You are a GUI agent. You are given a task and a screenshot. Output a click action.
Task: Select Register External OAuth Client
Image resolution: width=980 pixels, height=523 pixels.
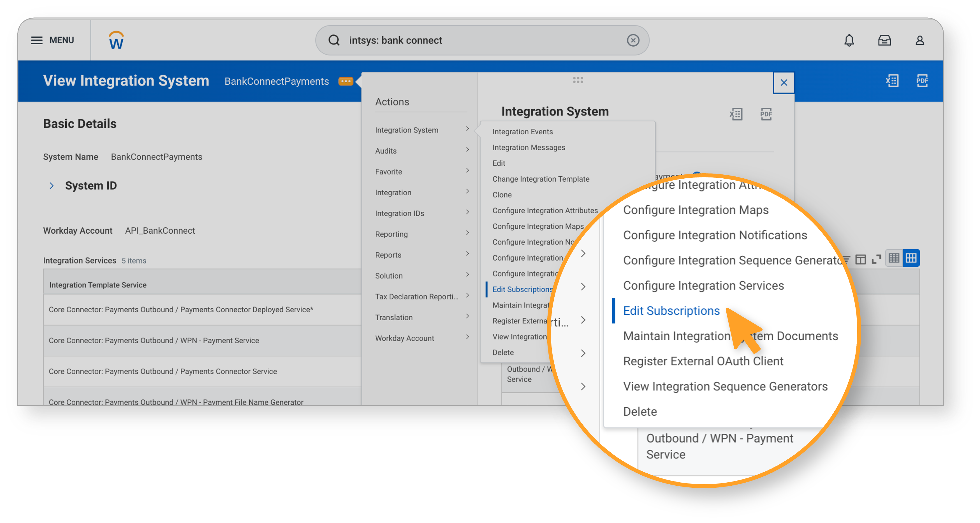703,361
